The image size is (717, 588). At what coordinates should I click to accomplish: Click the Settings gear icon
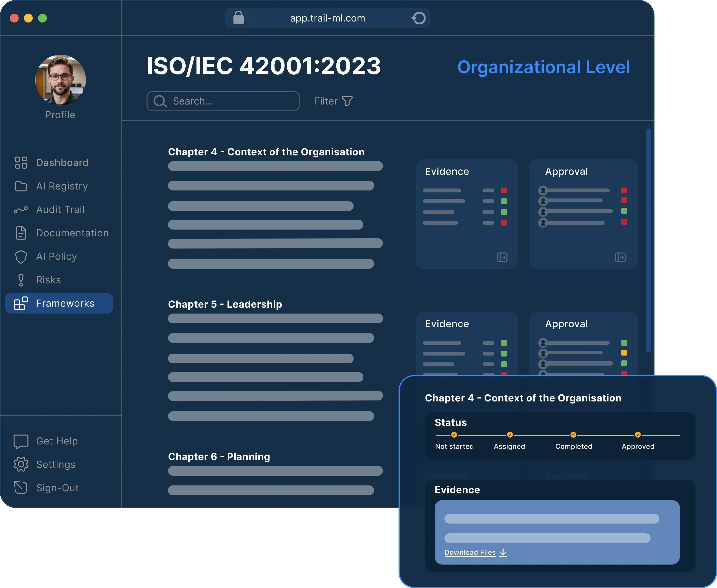(x=21, y=464)
